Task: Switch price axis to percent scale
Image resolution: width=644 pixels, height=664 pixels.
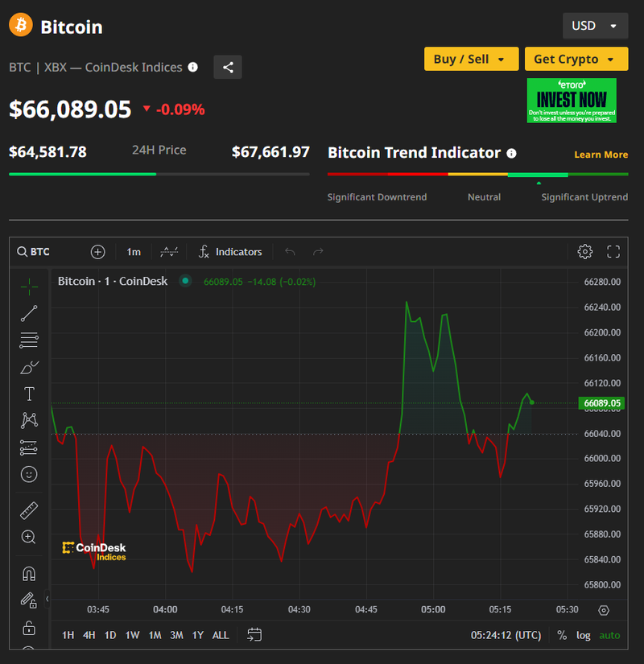Action: (562, 635)
